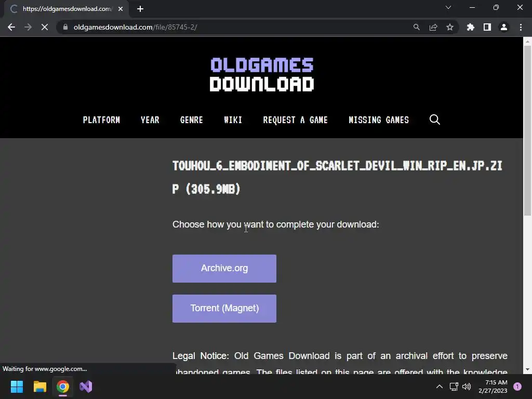Click the Old Games Download logo
This screenshot has width=532, height=399.
262,75
